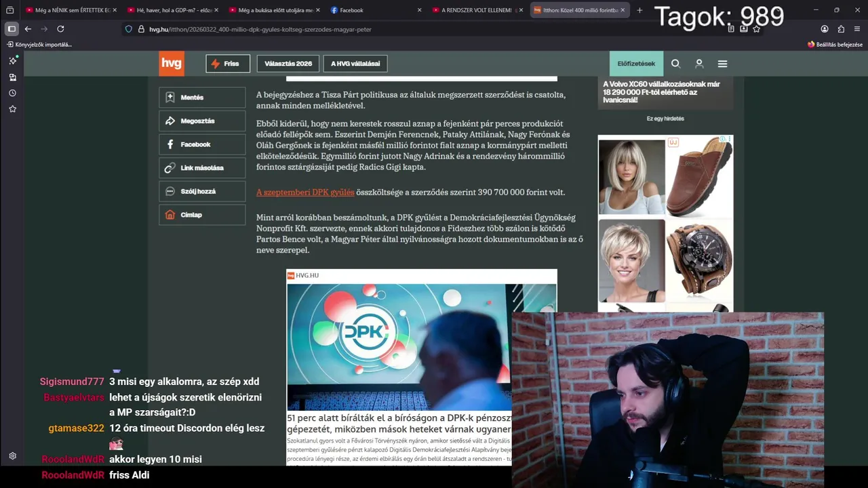This screenshot has width=868, height=488.
Task: Open the Firefox application menu
Action: [x=857, y=28]
